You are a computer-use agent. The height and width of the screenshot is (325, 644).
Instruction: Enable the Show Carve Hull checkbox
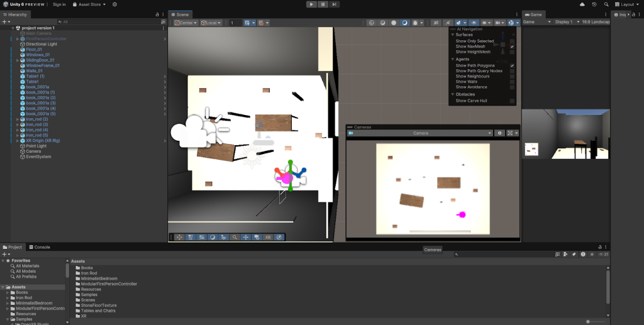tap(512, 101)
